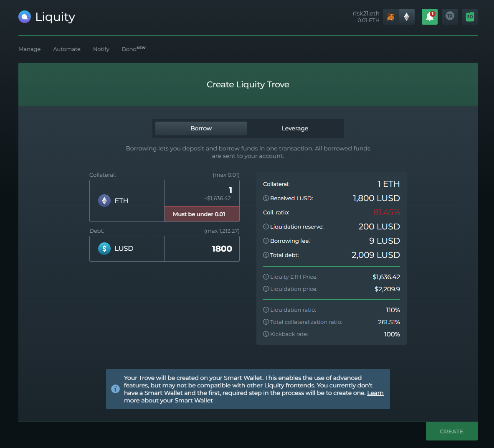The width and height of the screenshot is (494, 448).
Task: Click the Liquity brand title text
Action: click(x=55, y=17)
